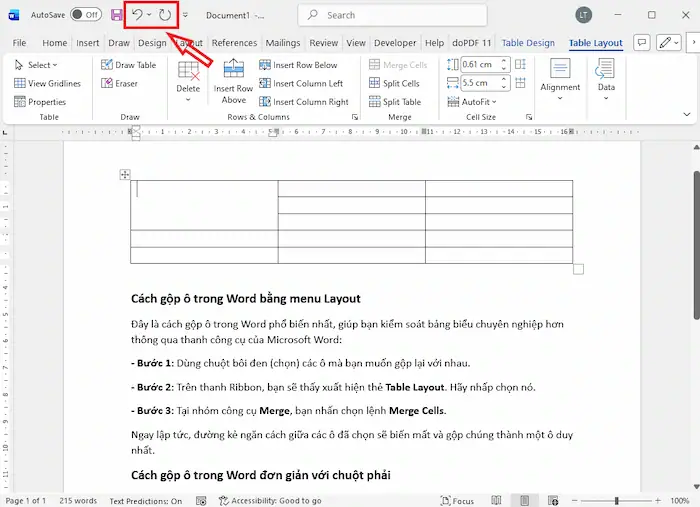The width and height of the screenshot is (700, 507).
Task: Click the ruler tab selector icon
Action: [x=5, y=133]
